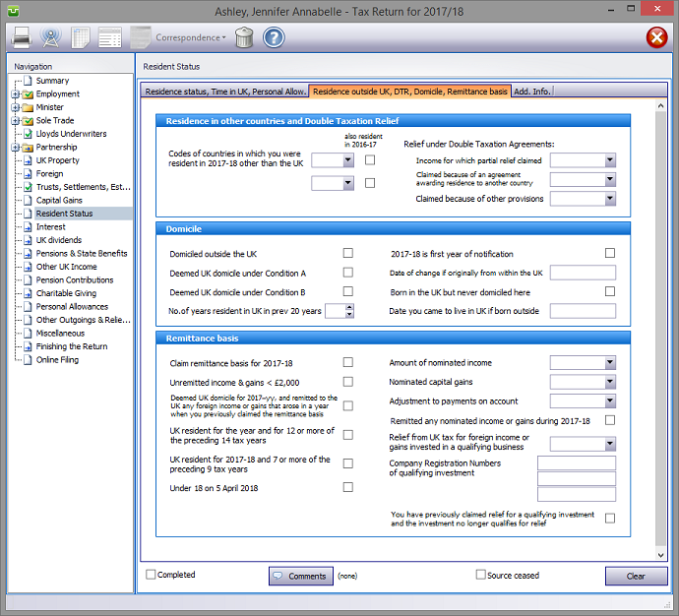Tick Born in the UK but never domiciled here
This screenshot has height=616, width=679.
click(610, 291)
